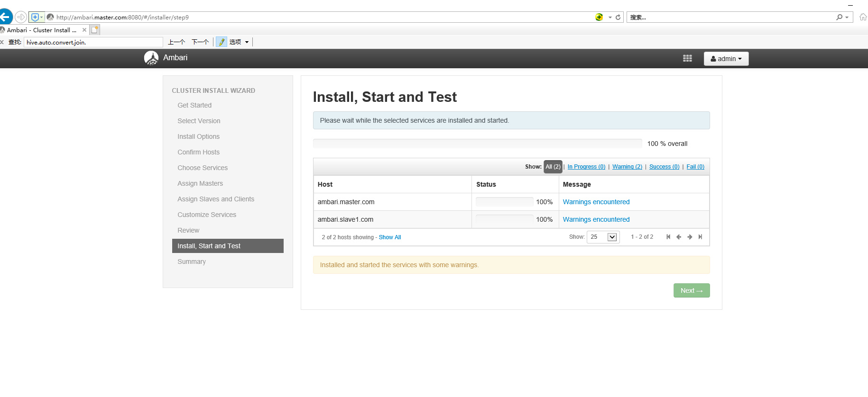This screenshot has height=397, width=868.
Task: Click the find text input field
Action: tap(93, 42)
